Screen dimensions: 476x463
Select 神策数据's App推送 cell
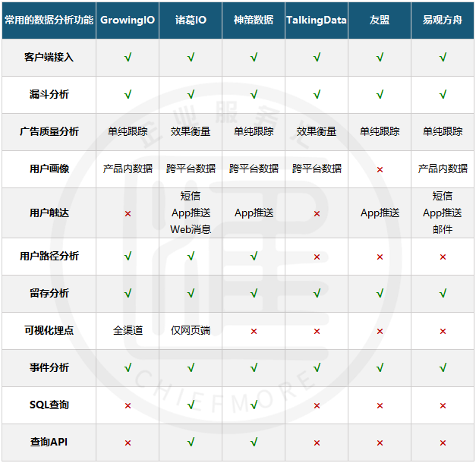click(254, 213)
